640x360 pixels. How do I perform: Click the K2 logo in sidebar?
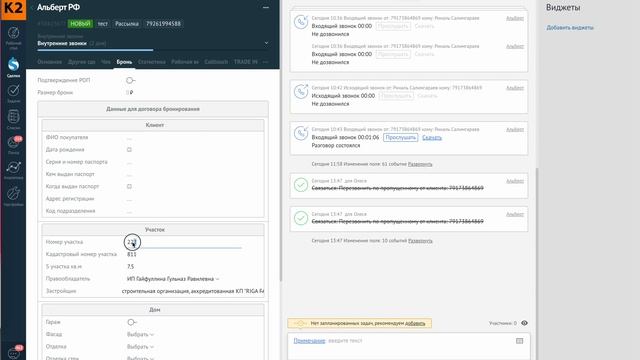pyautogui.click(x=13, y=9)
